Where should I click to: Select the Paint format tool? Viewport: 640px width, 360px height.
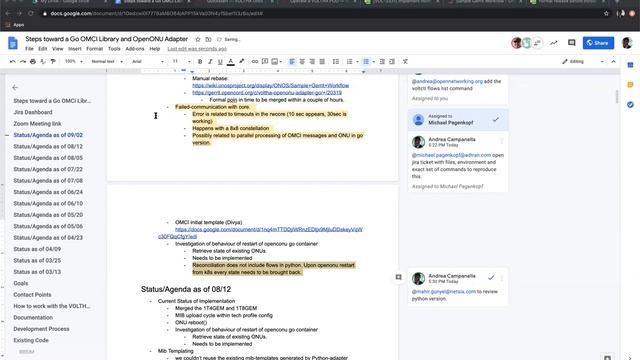[53, 62]
